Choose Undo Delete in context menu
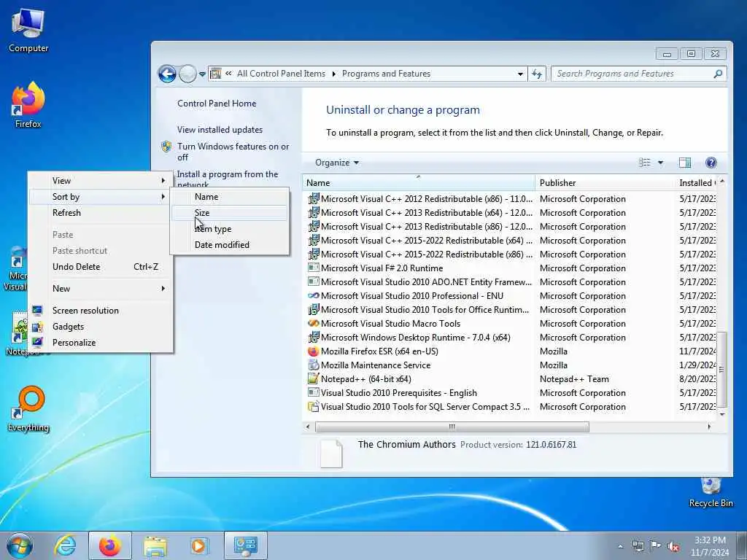This screenshot has height=560, width=747. tap(101, 267)
